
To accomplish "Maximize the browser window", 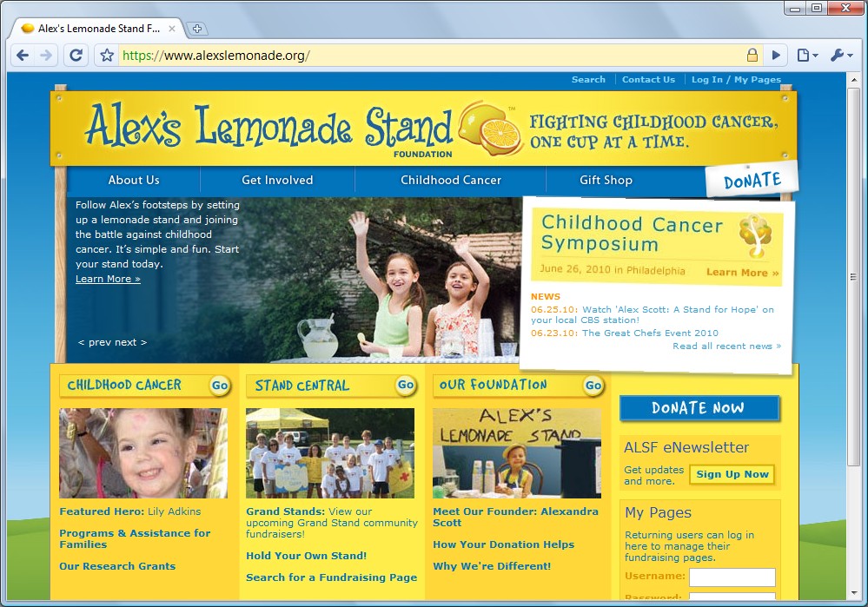I will coord(816,9).
